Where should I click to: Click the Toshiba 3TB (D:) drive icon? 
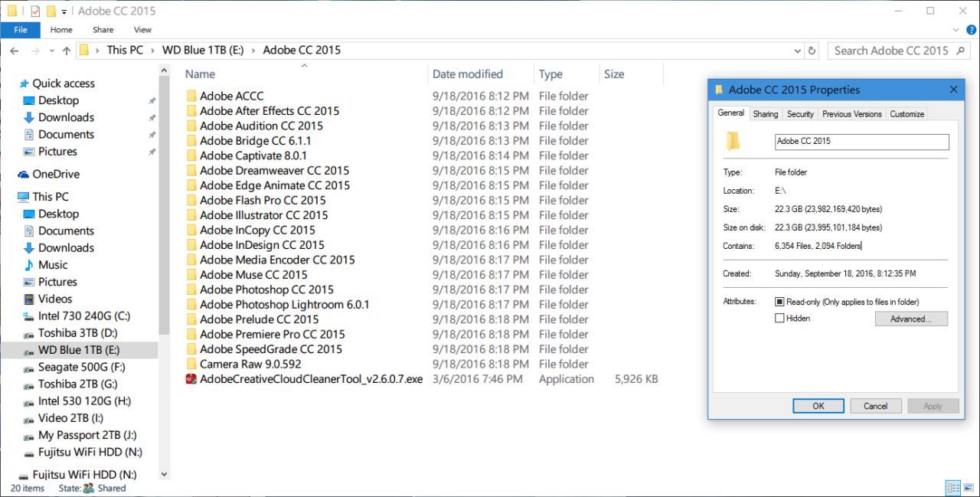tap(29, 333)
